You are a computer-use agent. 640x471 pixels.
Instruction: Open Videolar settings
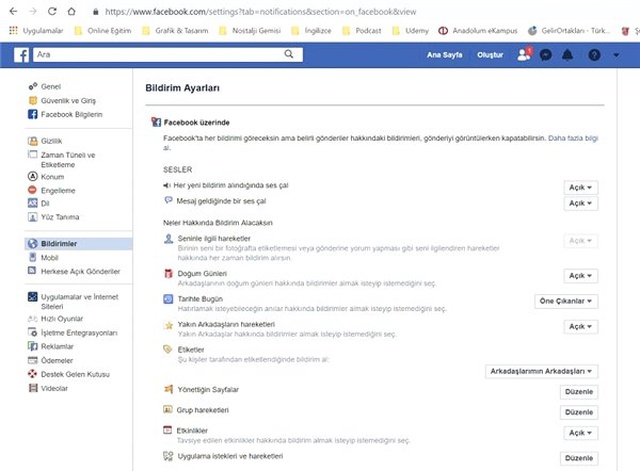tap(48, 388)
